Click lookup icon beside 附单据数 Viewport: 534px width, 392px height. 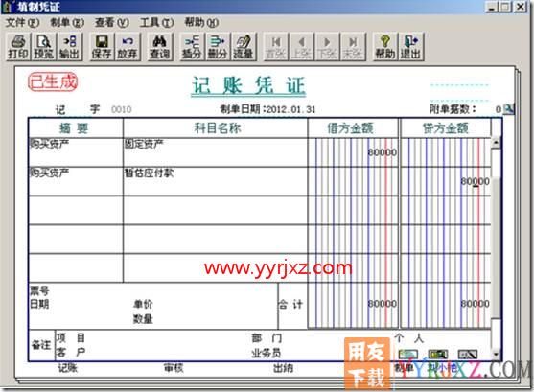click(x=508, y=109)
